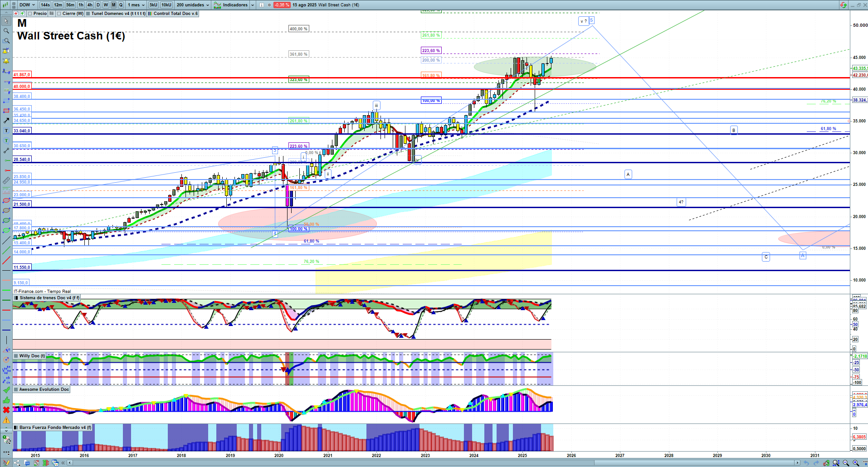Expand the bottom bar double-chevron
868x467 pixels.
coord(63,463)
